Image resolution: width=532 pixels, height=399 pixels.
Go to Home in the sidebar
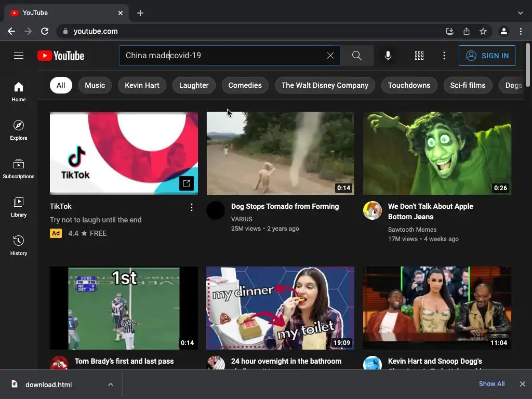point(19,91)
